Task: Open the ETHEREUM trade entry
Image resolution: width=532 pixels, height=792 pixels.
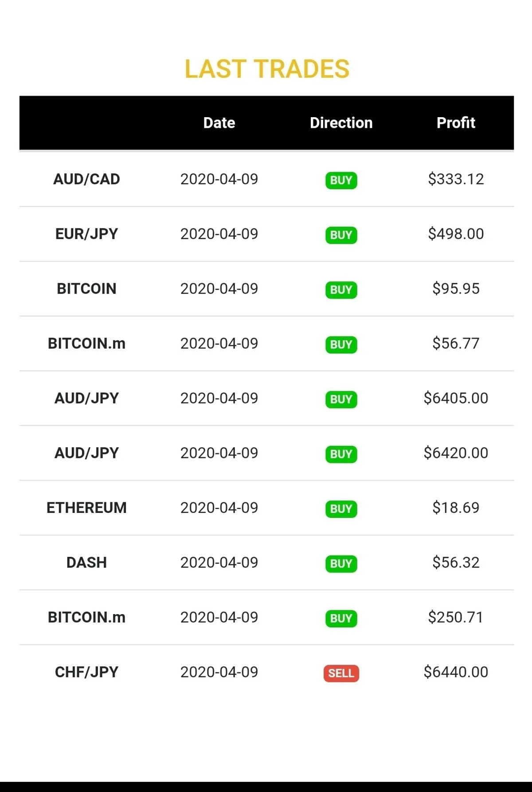Action: [x=86, y=508]
